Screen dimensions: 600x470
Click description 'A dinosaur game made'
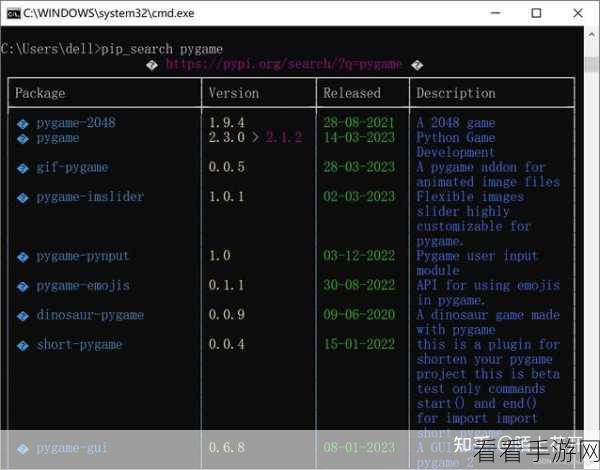click(488, 315)
